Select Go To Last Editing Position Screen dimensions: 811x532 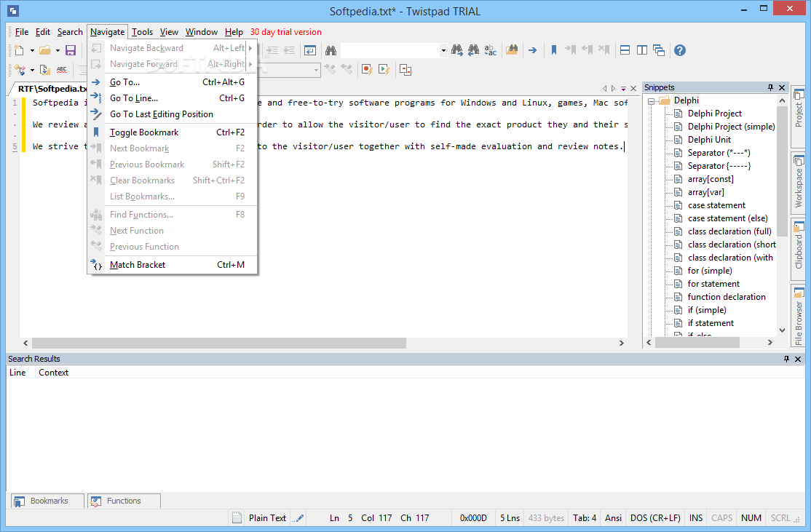click(173, 114)
